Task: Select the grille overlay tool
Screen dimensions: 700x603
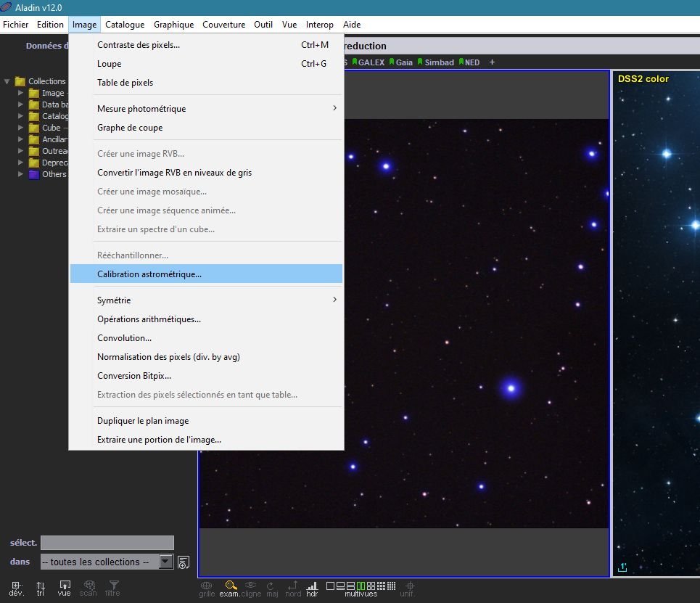Action: (206, 586)
